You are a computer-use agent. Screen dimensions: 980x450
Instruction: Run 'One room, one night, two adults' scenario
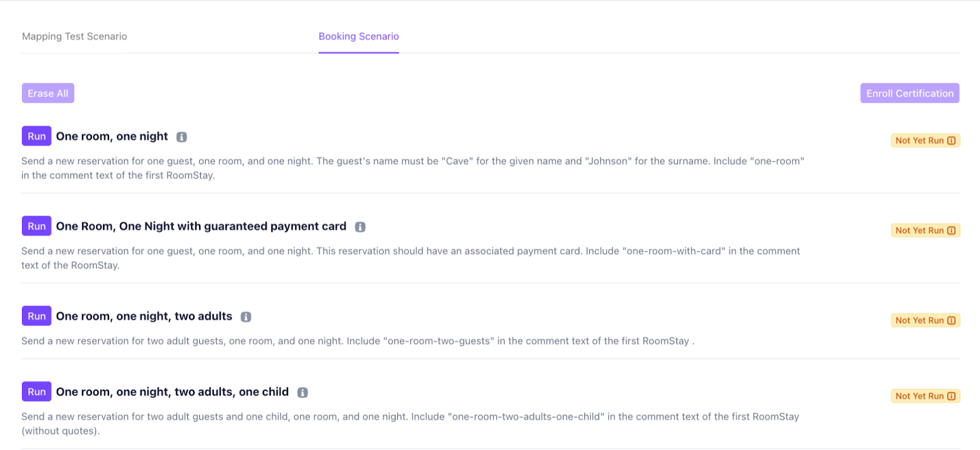(x=37, y=317)
